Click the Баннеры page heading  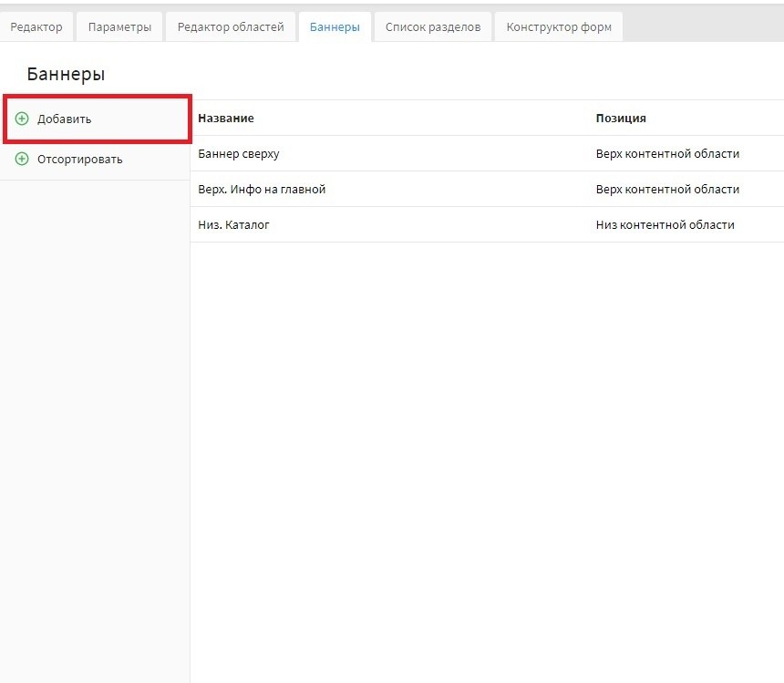66,75
